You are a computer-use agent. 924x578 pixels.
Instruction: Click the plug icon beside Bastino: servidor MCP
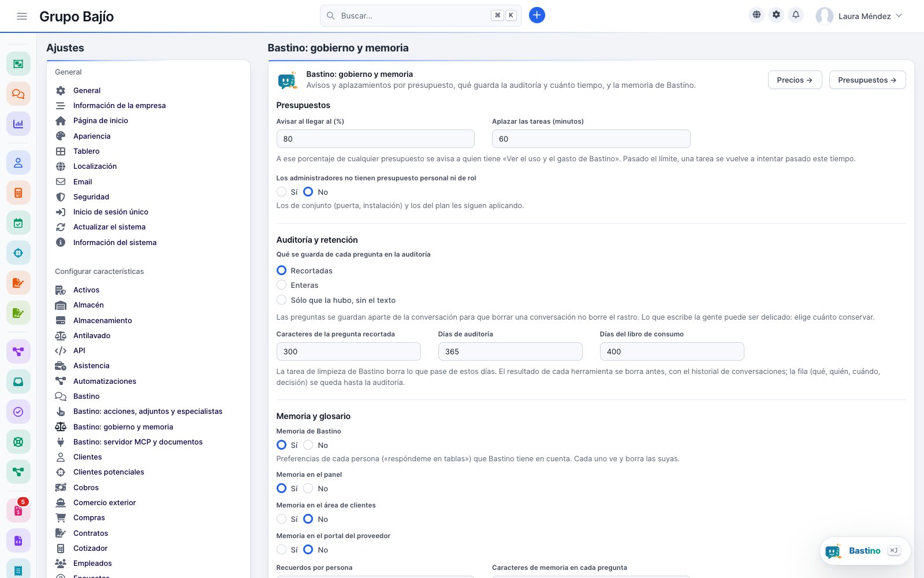(x=61, y=442)
